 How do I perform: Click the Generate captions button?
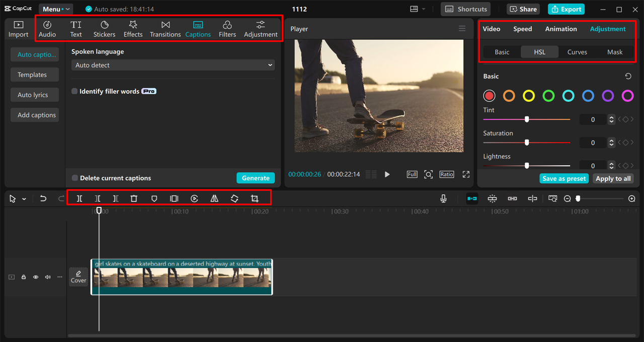pos(256,178)
